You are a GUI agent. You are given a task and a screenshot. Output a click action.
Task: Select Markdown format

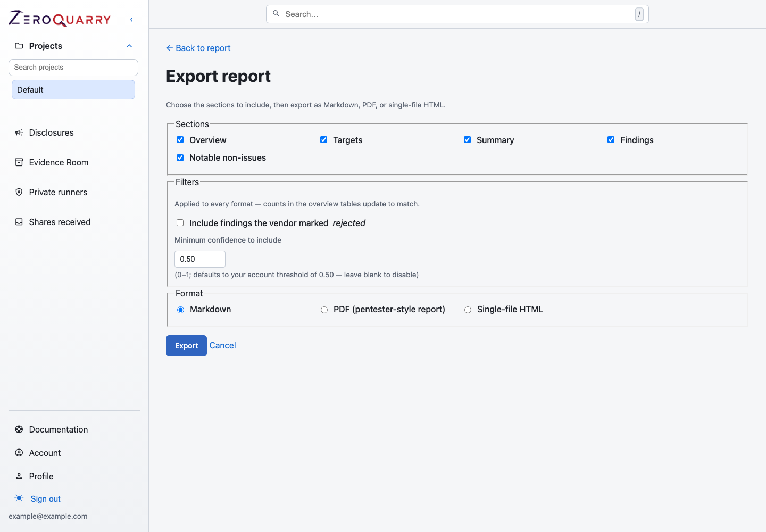click(x=180, y=310)
